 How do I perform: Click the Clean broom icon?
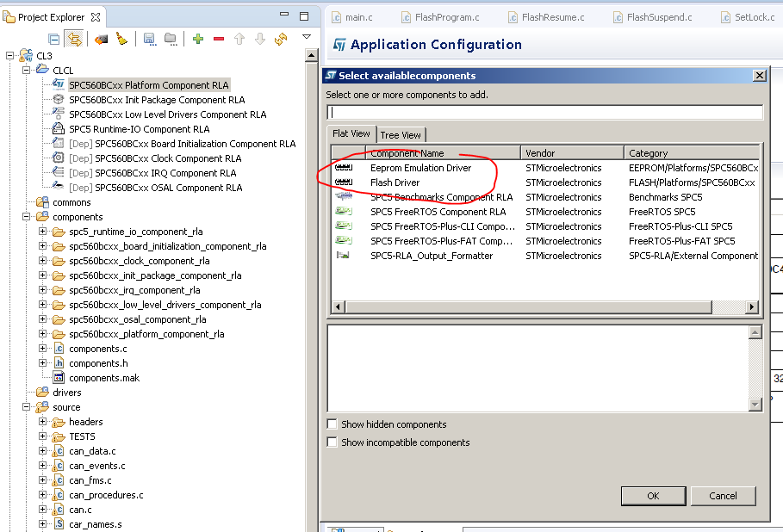pos(121,39)
